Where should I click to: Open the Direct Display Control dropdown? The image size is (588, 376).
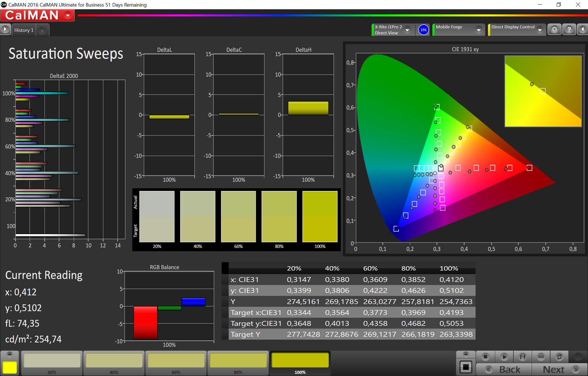[539, 30]
